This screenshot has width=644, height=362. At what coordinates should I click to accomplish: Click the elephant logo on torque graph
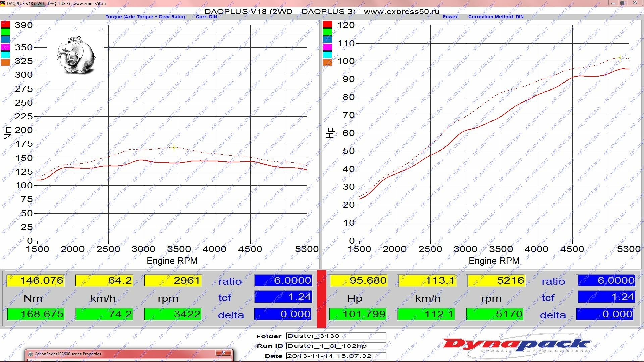point(76,55)
